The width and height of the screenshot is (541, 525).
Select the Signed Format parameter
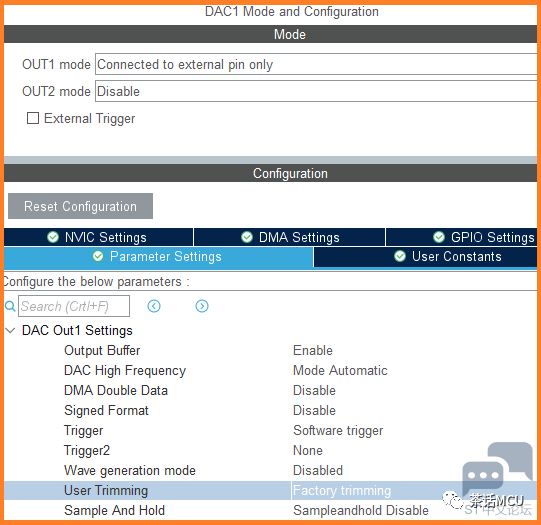pos(106,410)
